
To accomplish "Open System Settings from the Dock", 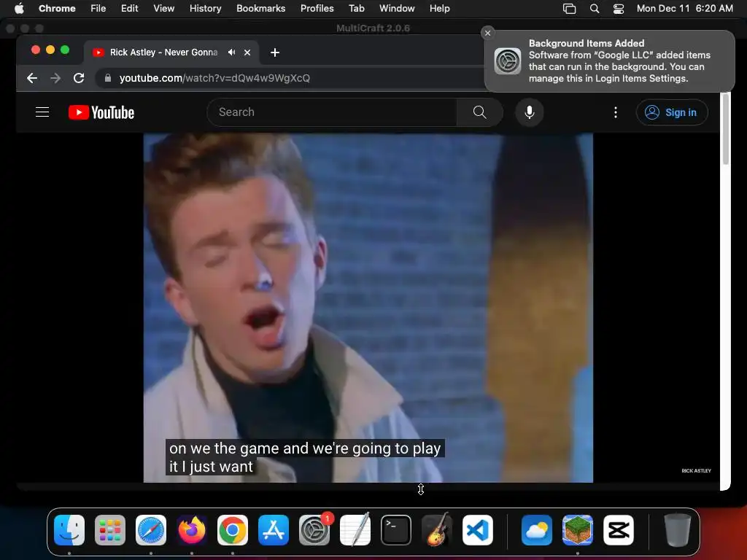I will click(314, 530).
